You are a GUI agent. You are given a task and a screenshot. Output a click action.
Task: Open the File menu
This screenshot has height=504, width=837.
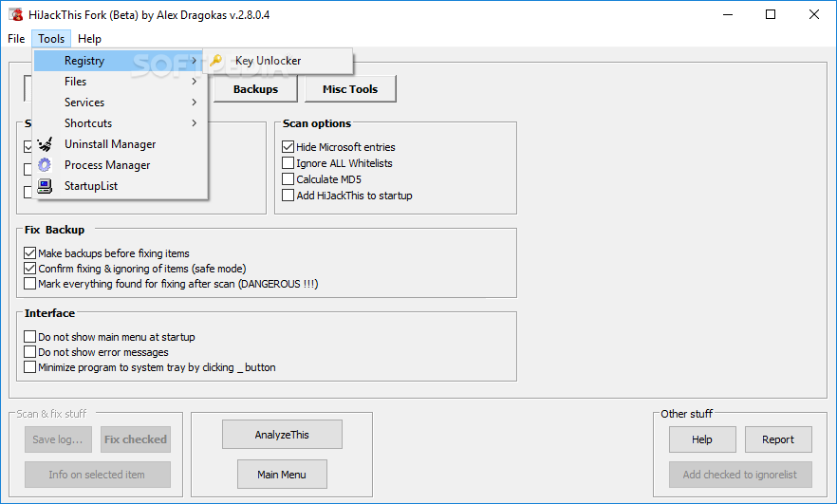point(16,38)
